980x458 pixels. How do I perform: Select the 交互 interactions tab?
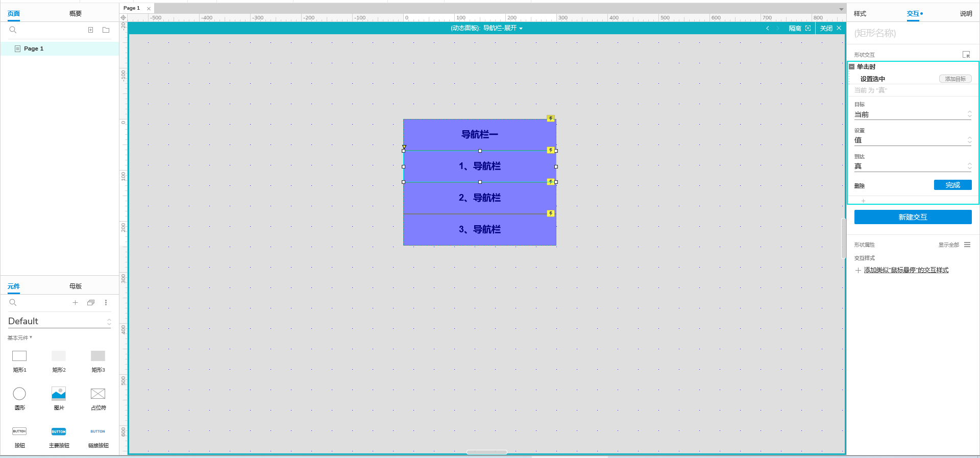pos(913,14)
